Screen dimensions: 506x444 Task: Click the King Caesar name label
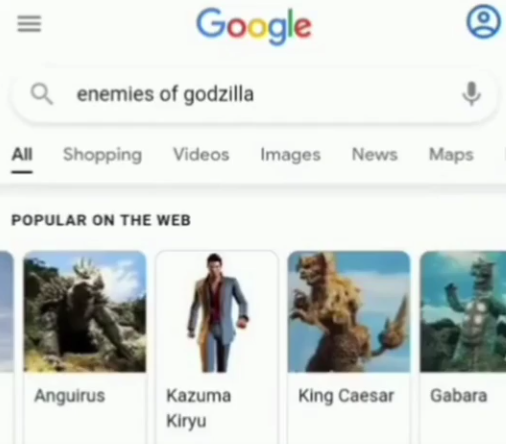click(x=346, y=396)
